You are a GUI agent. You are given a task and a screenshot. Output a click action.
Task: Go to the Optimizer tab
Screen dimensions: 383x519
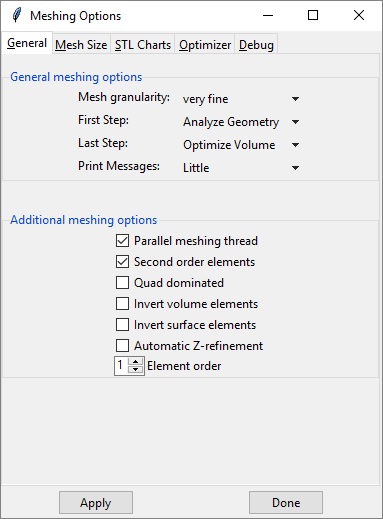point(205,45)
